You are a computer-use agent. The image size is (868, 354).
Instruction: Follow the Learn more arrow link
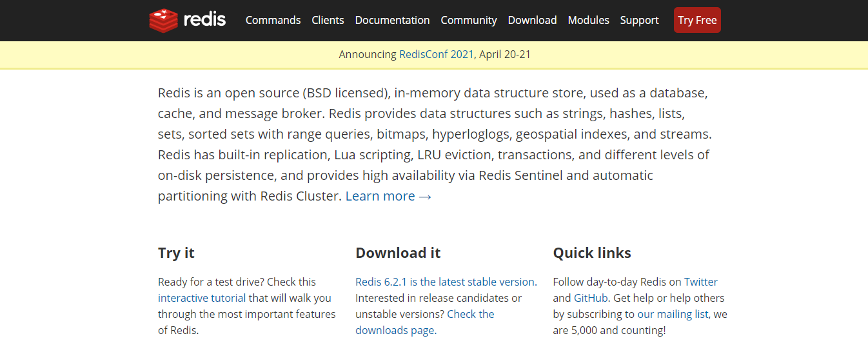[x=389, y=196]
